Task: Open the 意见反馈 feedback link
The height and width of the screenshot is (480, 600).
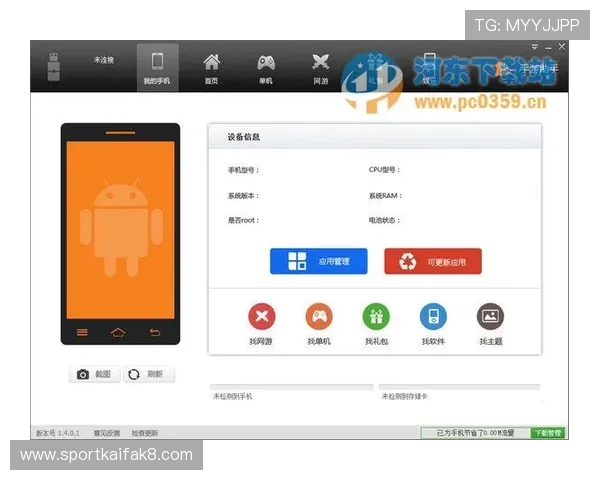Action: point(107,433)
